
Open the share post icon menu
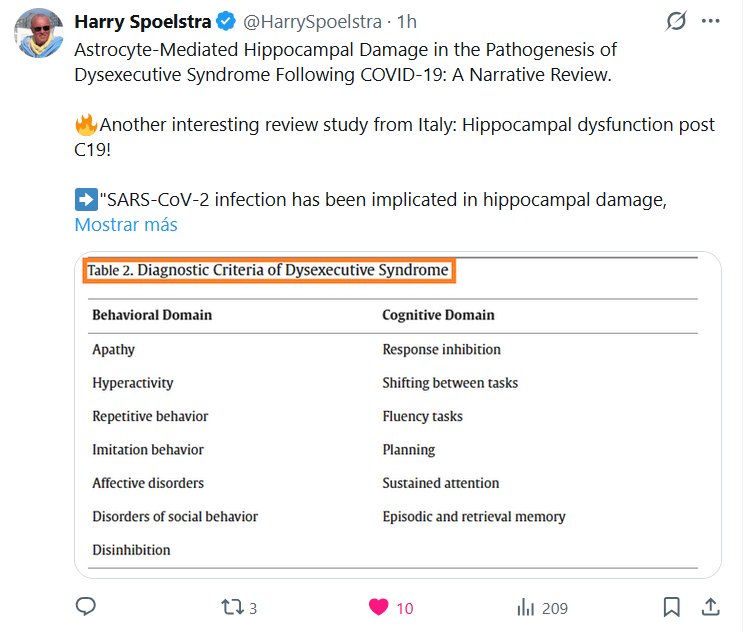click(x=710, y=607)
